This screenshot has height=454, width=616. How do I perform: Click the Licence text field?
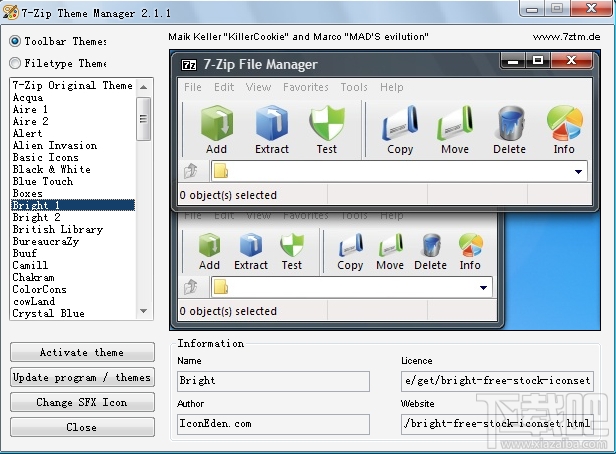coord(497,381)
